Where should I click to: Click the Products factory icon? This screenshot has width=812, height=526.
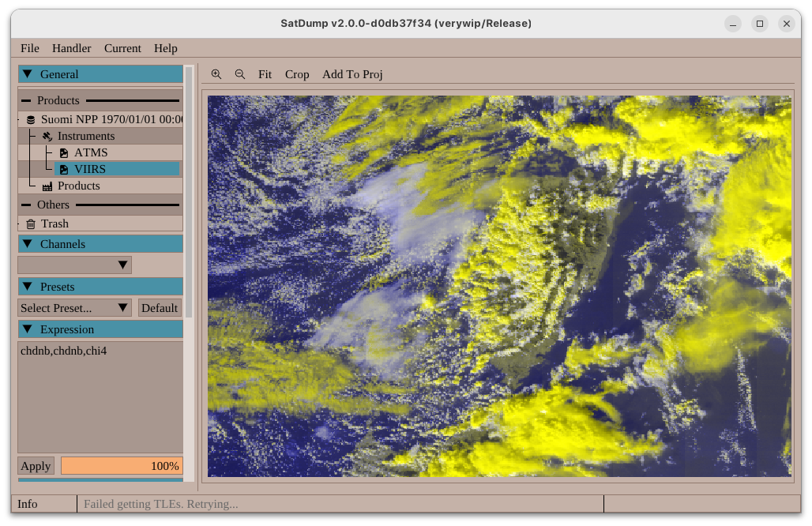pyautogui.click(x=47, y=186)
